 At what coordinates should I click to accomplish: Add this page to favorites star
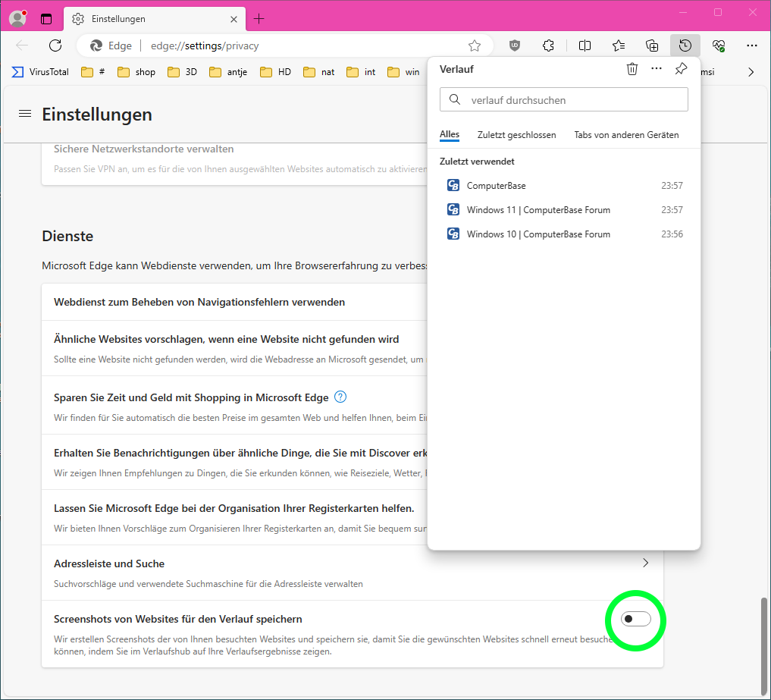[x=474, y=46]
